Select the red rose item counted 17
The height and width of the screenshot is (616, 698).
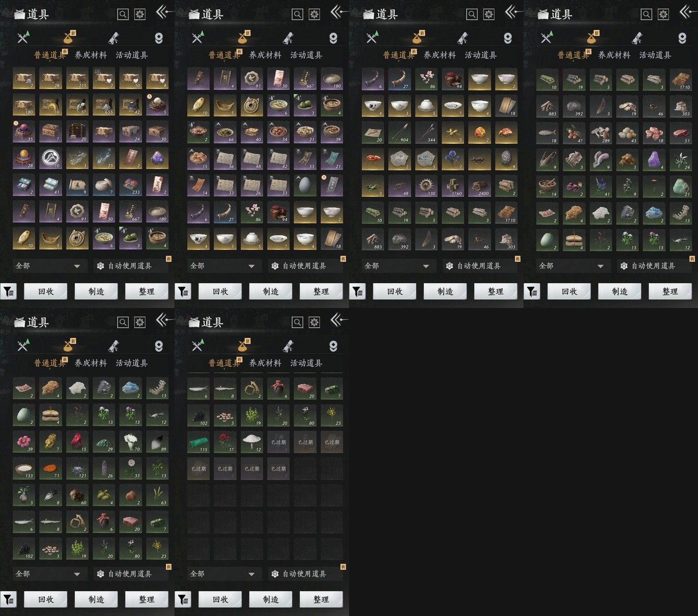point(225,442)
